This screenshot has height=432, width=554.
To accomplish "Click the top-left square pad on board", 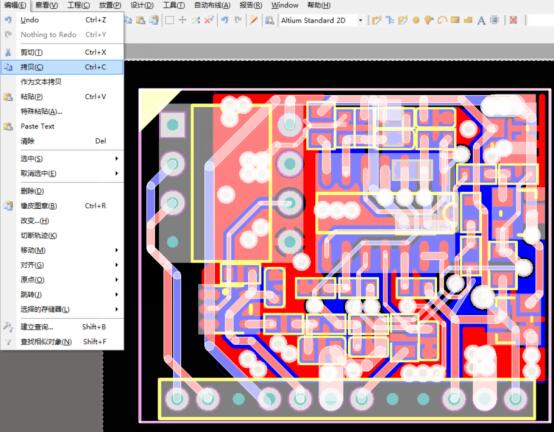I will coord(172,125).
